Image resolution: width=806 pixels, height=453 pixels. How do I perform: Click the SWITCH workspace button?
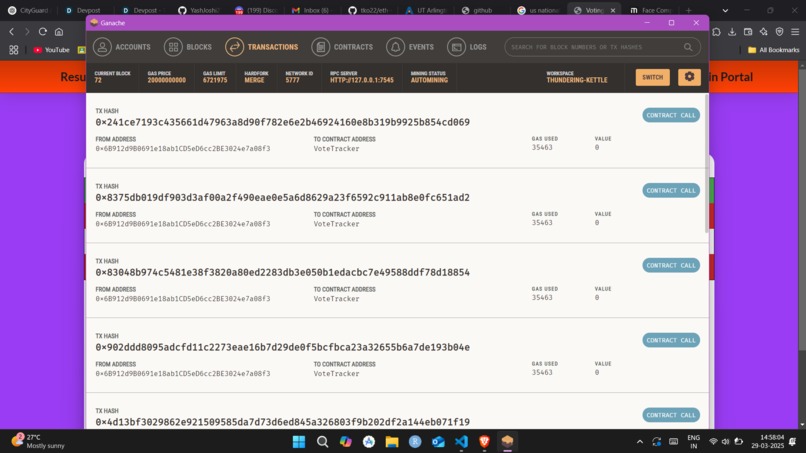tap(652, 77)
